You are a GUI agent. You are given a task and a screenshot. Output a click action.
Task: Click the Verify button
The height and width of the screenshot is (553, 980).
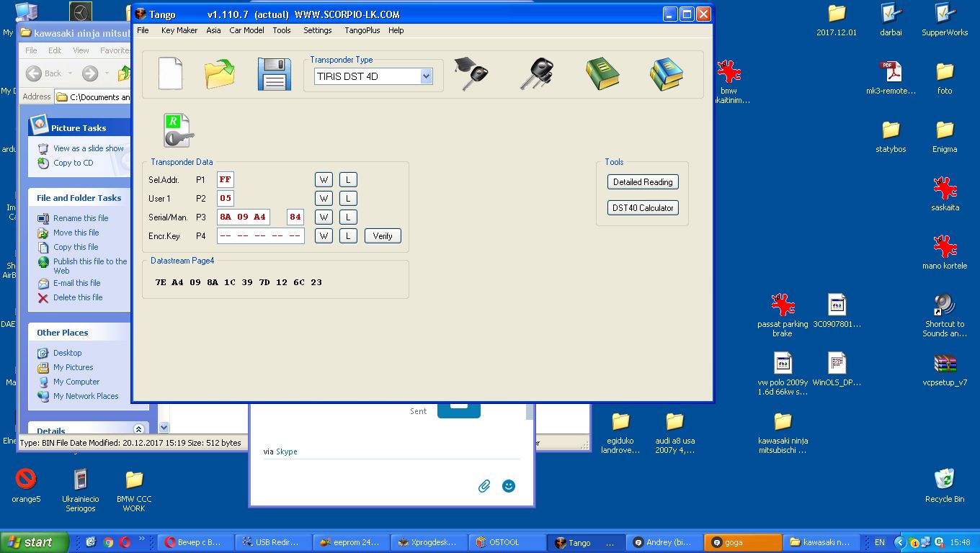383,236
